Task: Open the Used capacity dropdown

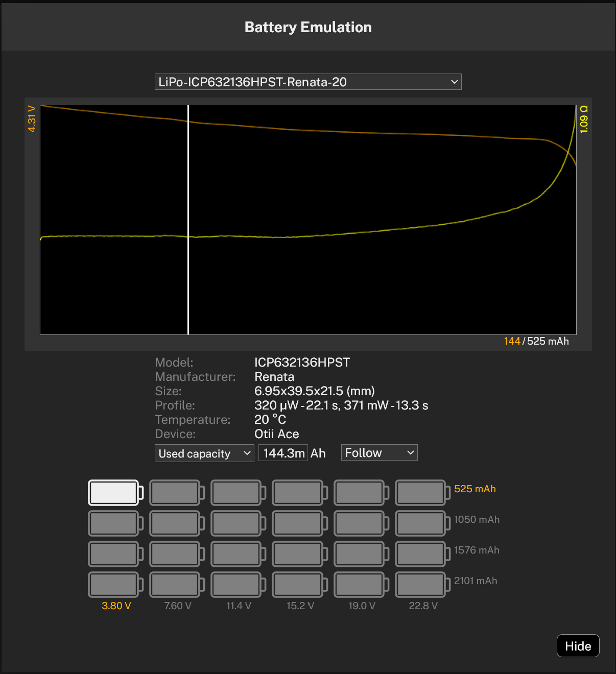Action: click(204, 453)
